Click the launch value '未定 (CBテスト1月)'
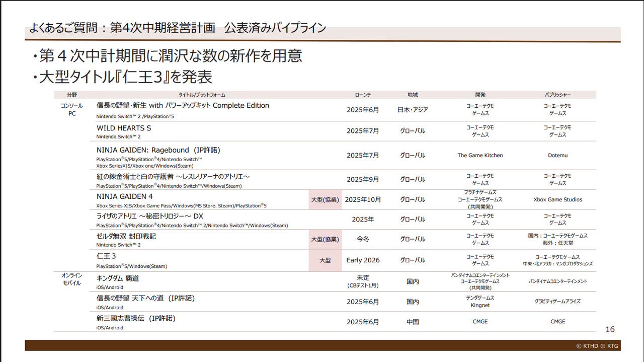Image resolution: width=644 pixels, height=362 pixels. click(x=363, y=281)
